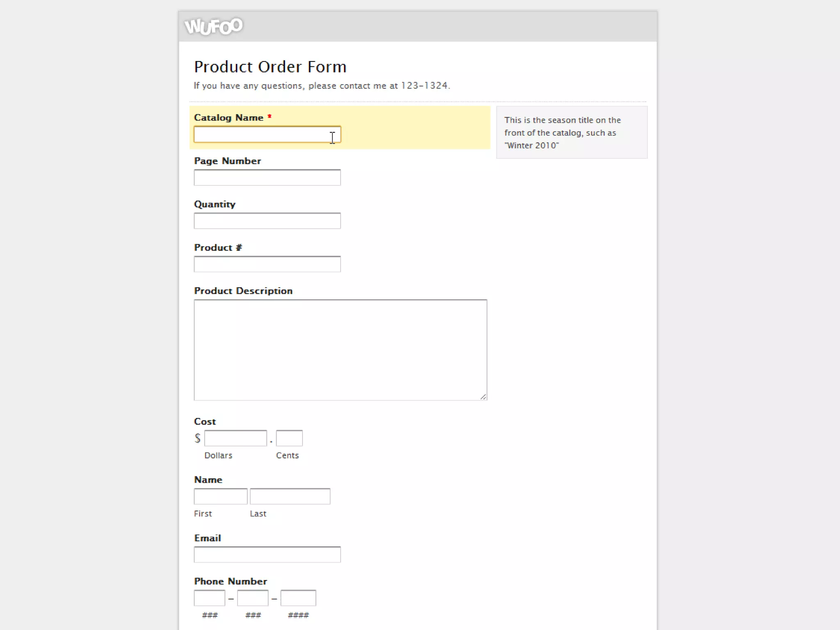840x630 pixels.
Task: Click the Catalog Name label
Action: [228, 118]
